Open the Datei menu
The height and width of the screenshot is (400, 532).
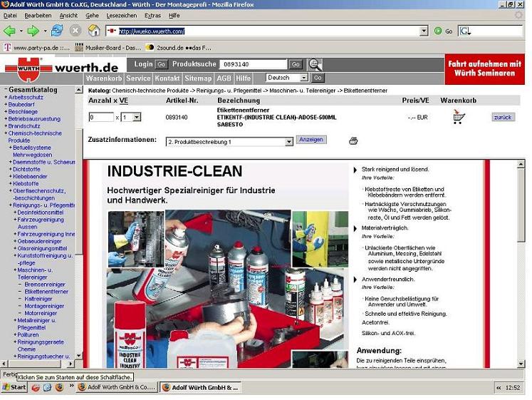coord(10,16)
